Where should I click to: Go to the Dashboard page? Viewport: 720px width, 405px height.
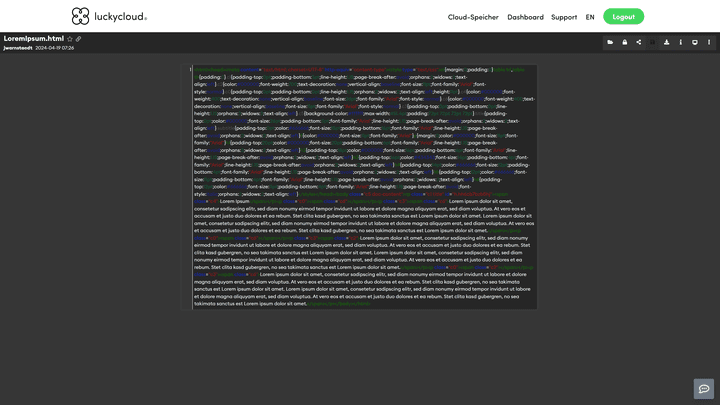525,17
